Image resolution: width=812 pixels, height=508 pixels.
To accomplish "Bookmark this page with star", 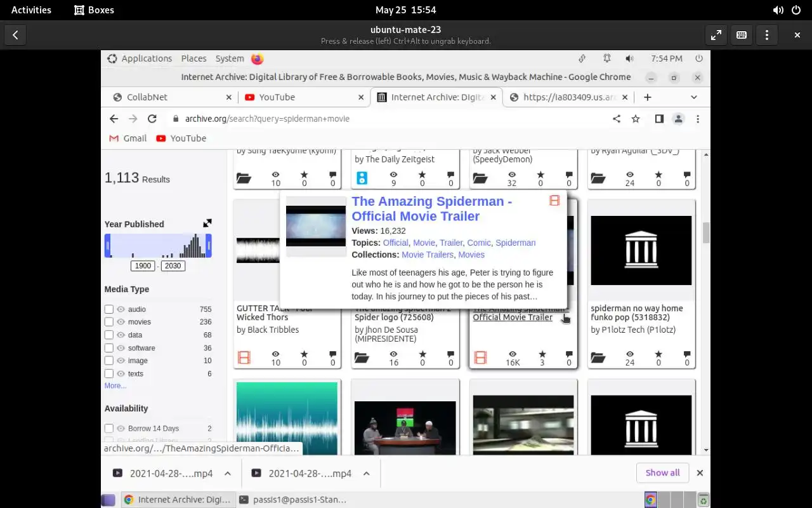I will click(636, 119).
